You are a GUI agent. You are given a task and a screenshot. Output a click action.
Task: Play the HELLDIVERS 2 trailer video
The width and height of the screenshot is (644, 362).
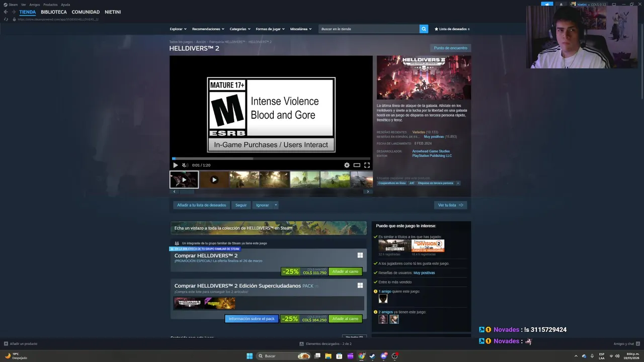pyautogui.click(x=175, y=165)
